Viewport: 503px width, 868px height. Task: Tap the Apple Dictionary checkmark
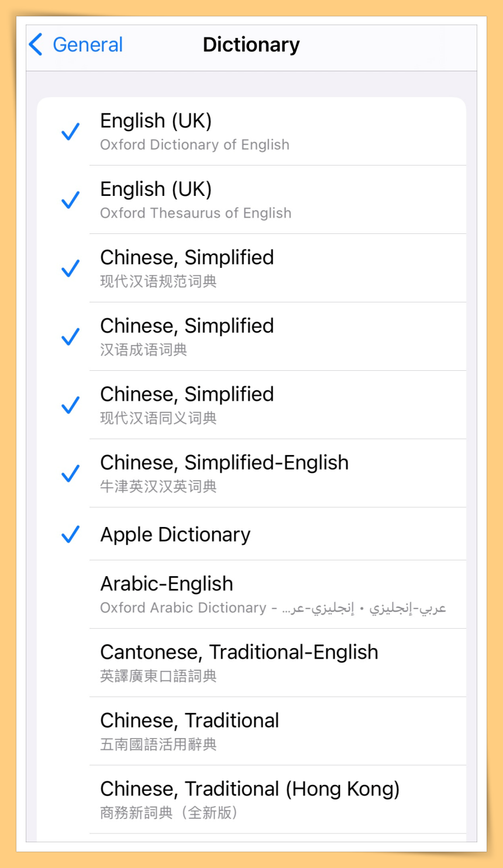71,534
